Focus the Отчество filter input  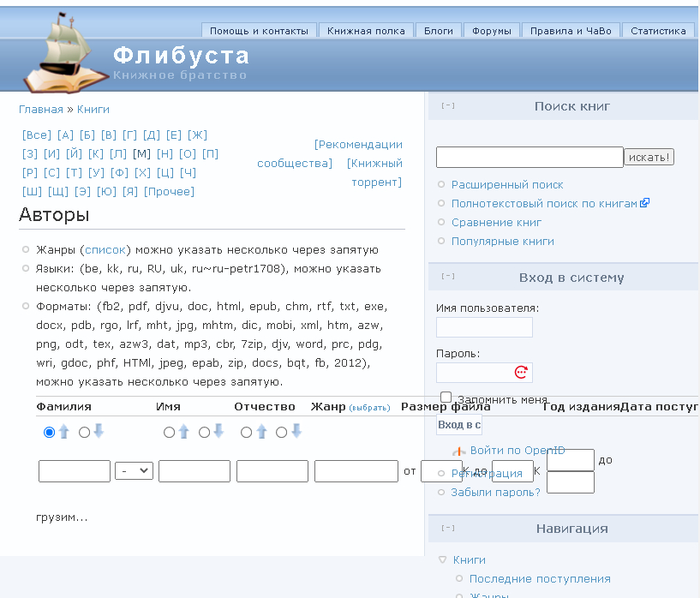pos(272,471)
